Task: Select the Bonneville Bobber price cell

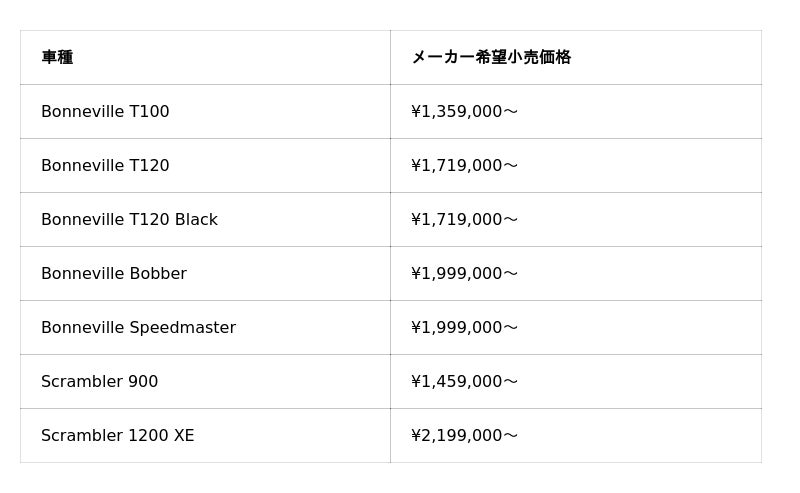Action: 464,274
